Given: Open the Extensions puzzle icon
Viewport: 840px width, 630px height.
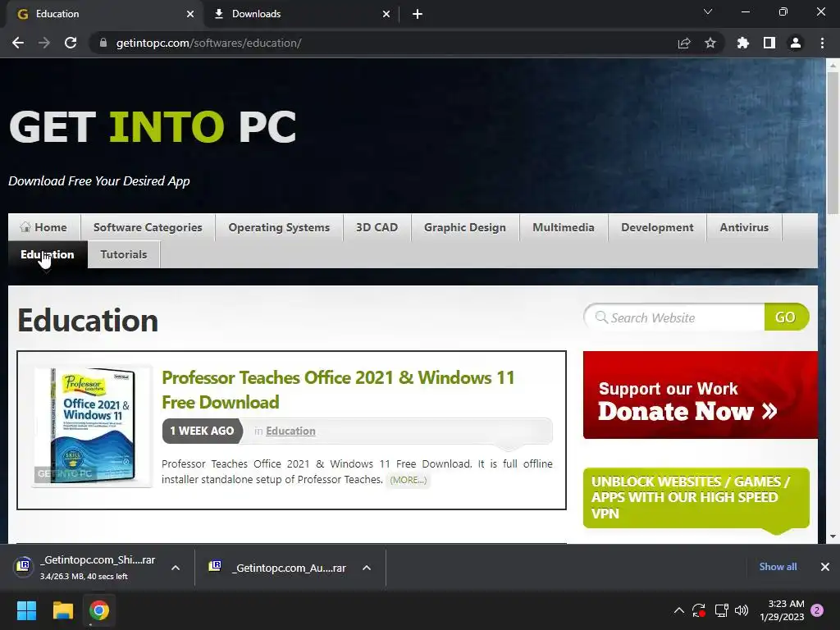Looking at the screenshot, I should pyautogui.click(x=743, y=43).
